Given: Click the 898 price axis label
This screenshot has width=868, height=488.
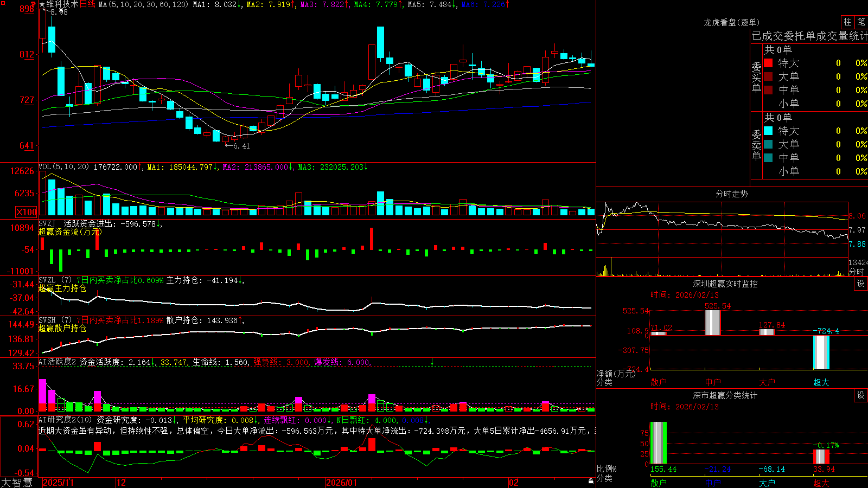Looking at the screenshot, I should coord(27,9).
